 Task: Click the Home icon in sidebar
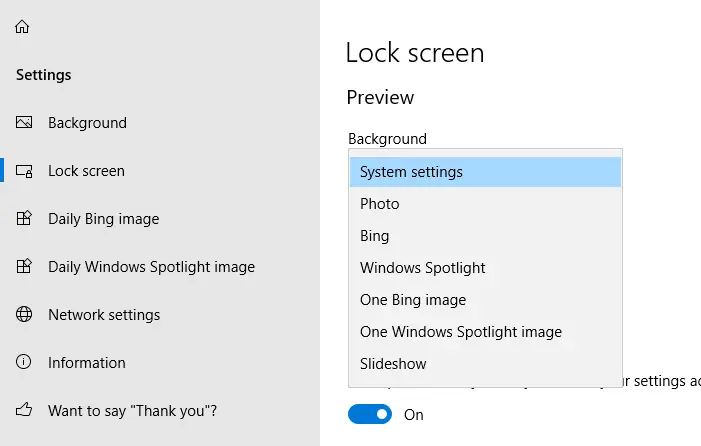tap(23, 27)
